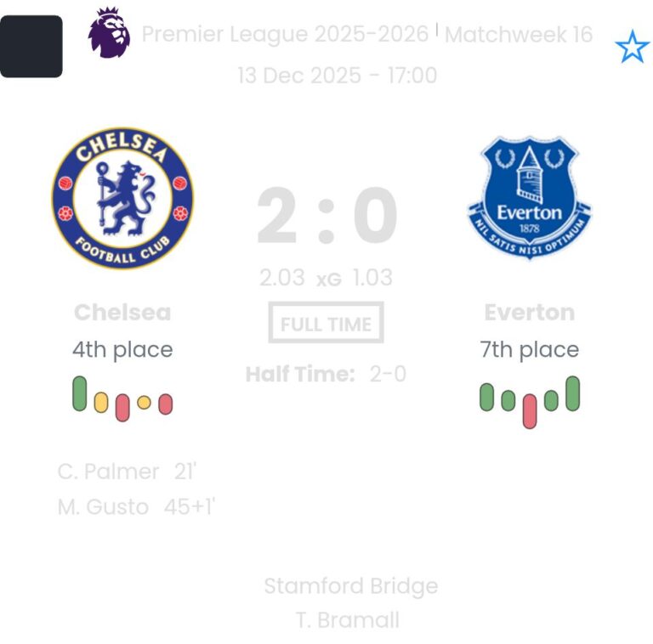
Task: Click goalscorer M. Gusto 45+1'
Action: click(x=136, y=507)
